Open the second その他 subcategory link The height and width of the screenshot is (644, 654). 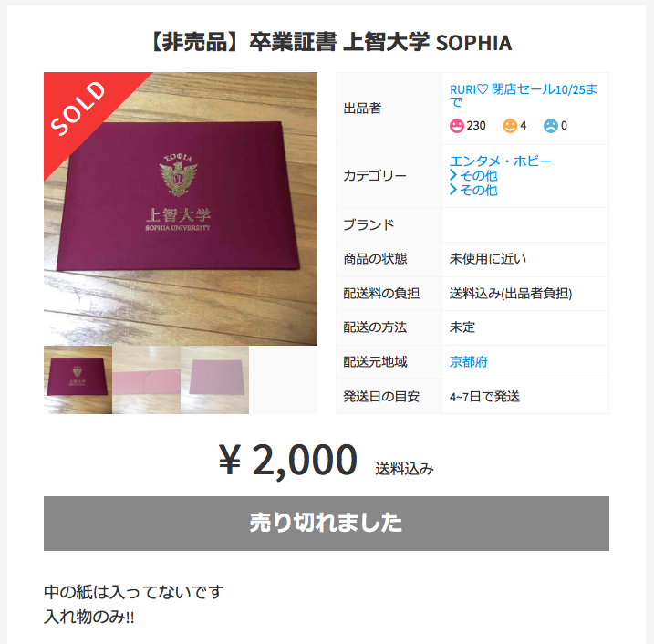tap(478, 190)
